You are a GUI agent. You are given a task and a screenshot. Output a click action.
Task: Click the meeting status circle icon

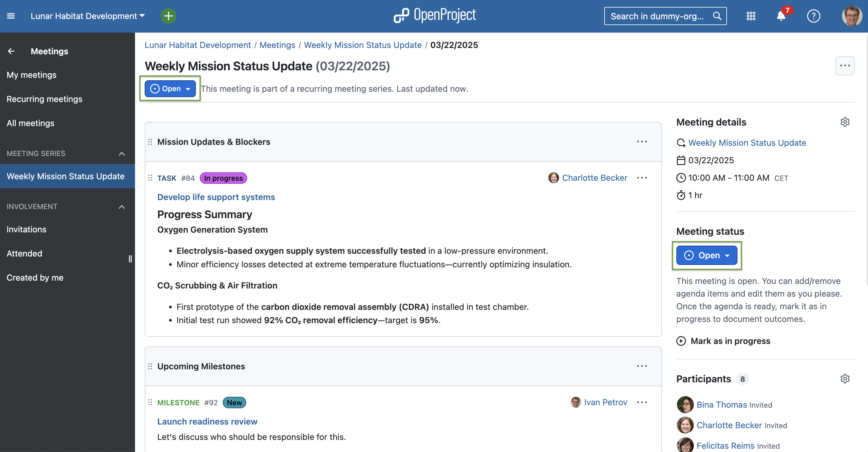(x=689, y=255)
